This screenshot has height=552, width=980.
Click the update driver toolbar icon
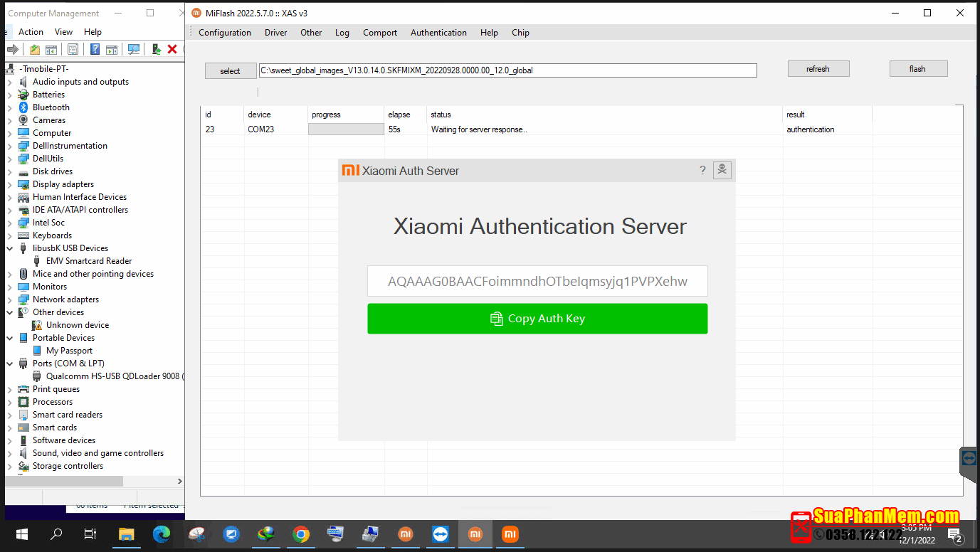[x=156, y=49]
